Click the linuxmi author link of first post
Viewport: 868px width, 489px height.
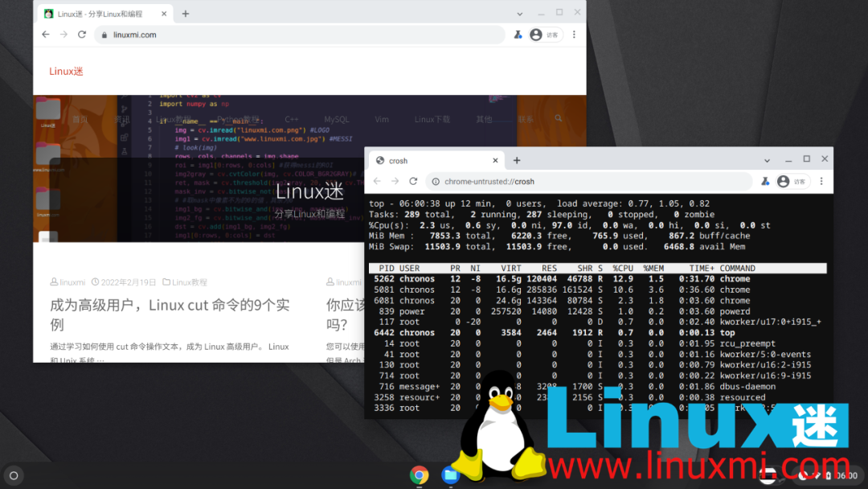point(72,282)
